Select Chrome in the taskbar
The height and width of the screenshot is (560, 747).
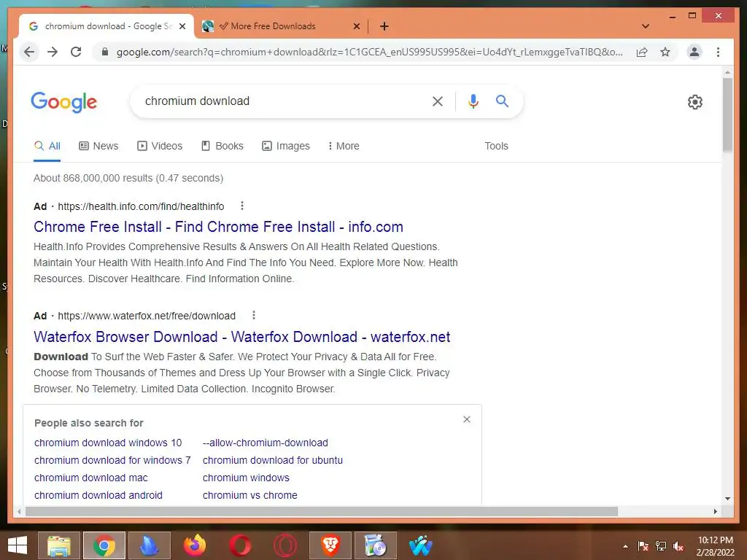pyautogui.click(x=104, y=545)
